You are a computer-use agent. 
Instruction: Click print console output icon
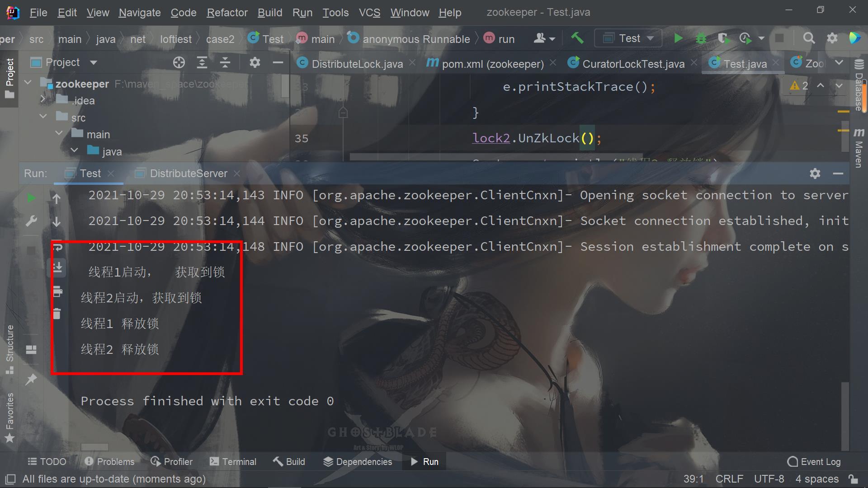(x=57, y=291)
